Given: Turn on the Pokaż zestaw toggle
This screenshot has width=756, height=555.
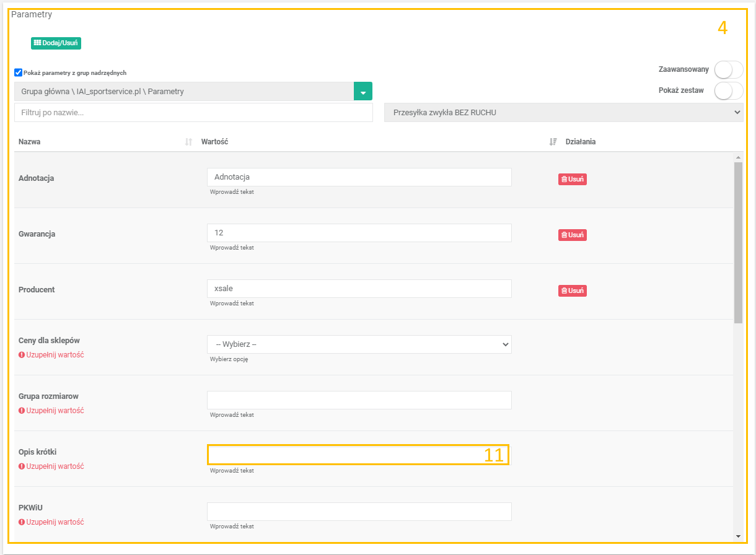Looking at the screenshot, I should coord(728,90).
